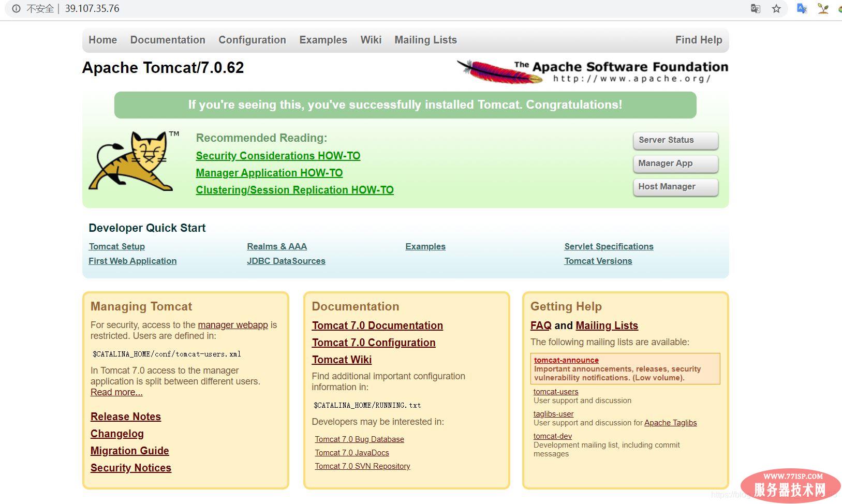Click $CATALINA_HOME/conf/tomcat-users.xml path text
The width and height of the screenshot is (842, 504).
click(167, 354)
